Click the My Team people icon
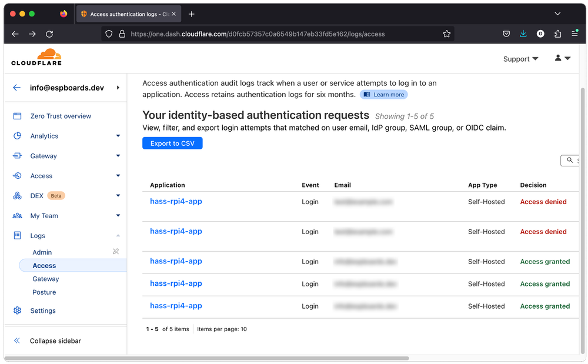 [18, 216]
